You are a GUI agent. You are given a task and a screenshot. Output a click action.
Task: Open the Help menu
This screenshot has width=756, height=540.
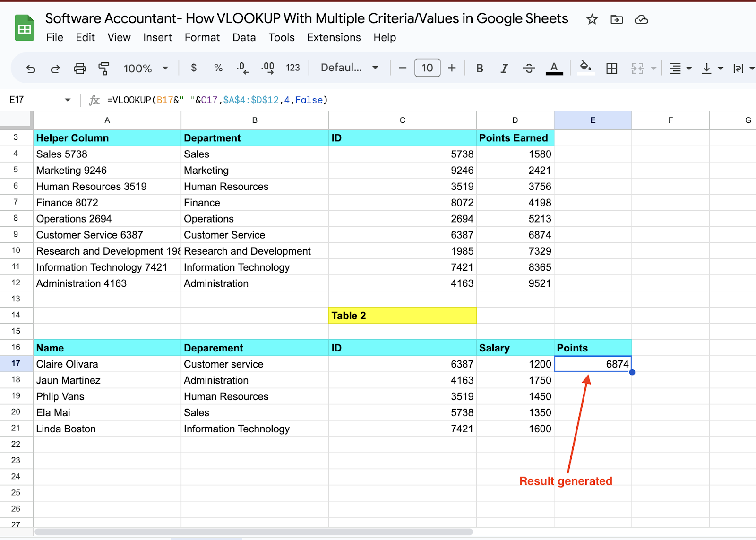pyautogui.click(x=385, y=37)
